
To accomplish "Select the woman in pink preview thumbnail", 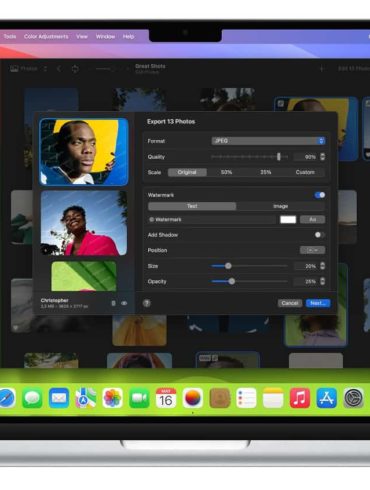I will [84, 223].
